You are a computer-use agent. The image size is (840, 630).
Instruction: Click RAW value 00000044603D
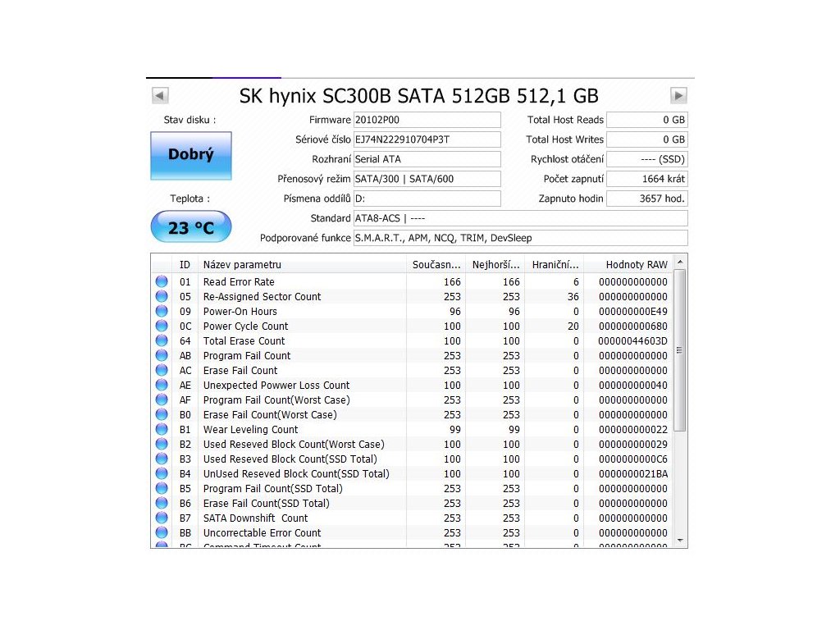[x=633, y=340]
